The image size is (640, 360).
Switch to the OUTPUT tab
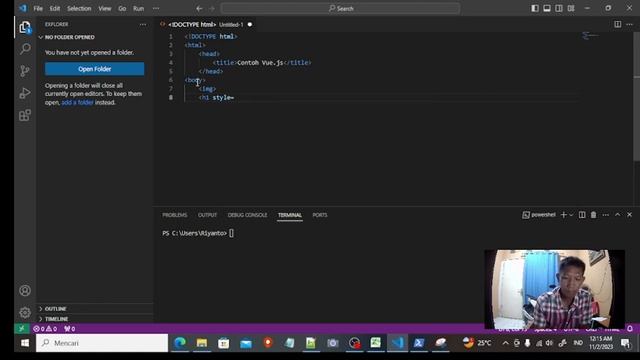click(x=207, y=215)
